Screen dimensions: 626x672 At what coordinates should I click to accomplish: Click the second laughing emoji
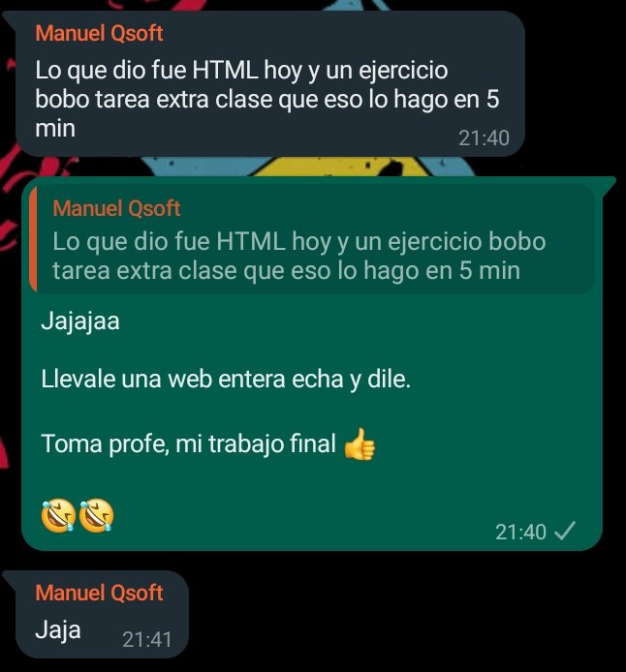click(x=97, y=515)
